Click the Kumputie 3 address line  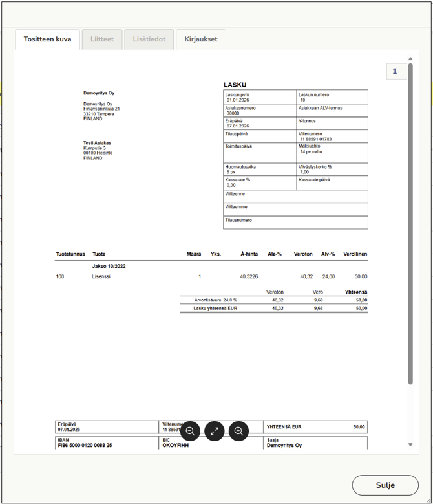click(94, 148)
